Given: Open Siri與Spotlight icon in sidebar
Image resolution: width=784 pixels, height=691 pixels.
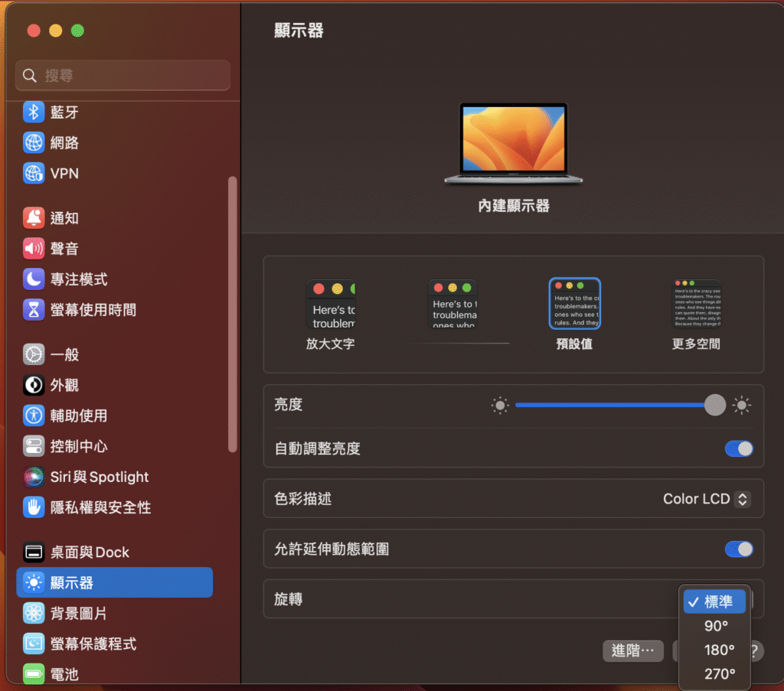Looking at the screenshot, I should tap(34, 477).
